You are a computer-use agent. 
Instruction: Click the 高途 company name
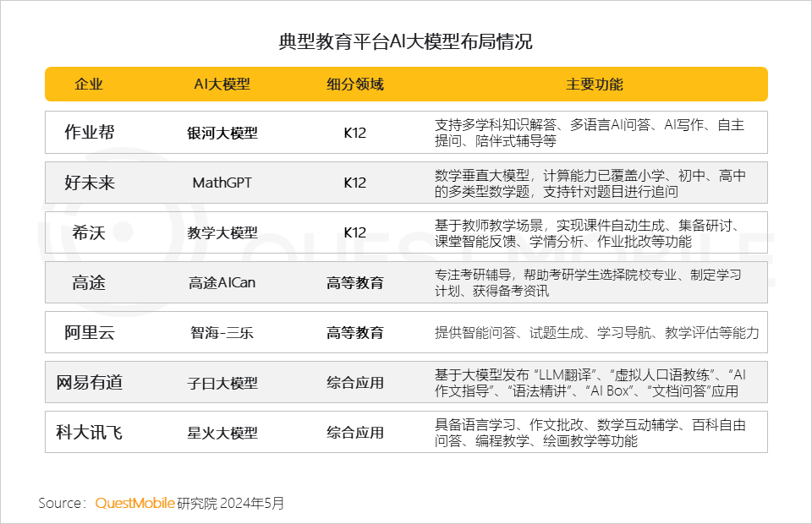pyautogui.click(x=89, y=282)
